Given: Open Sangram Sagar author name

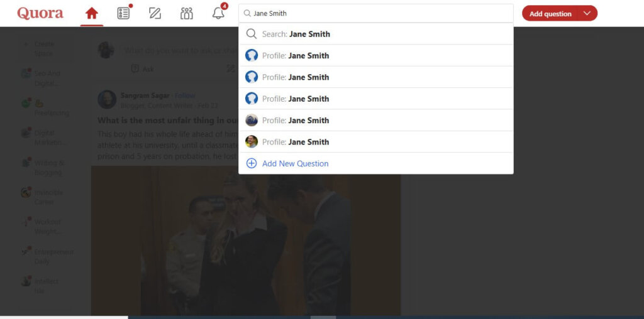Looking at the screenshot, I should click(x=145, y=95).
